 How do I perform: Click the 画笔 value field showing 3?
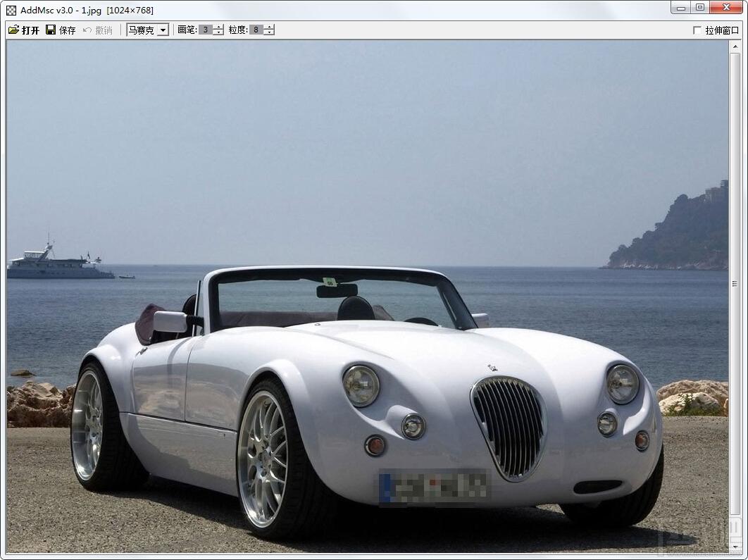(x=206, y=30)
